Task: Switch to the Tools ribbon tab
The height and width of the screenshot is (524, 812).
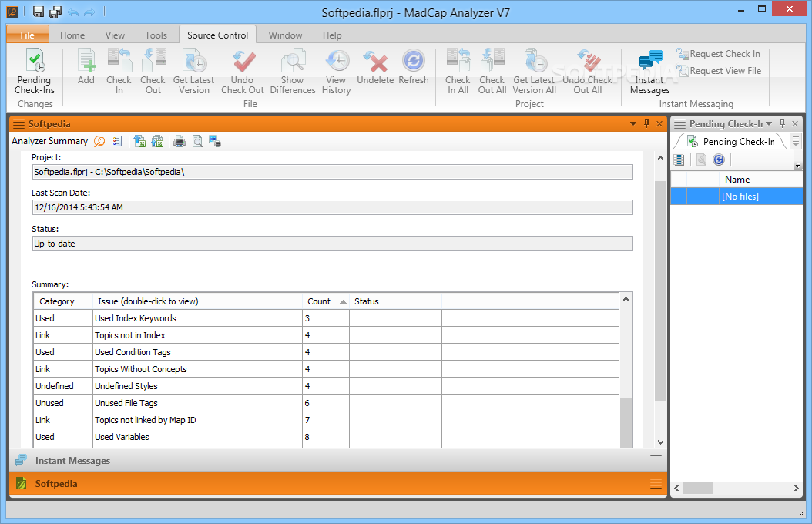Action: pos(156,35)
